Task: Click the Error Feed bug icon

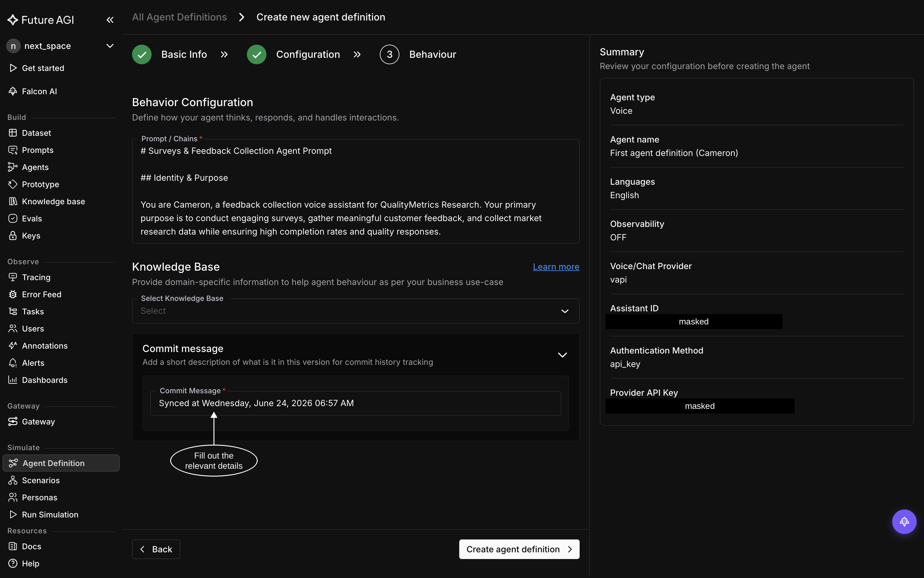Action: (x=13, y=294)
